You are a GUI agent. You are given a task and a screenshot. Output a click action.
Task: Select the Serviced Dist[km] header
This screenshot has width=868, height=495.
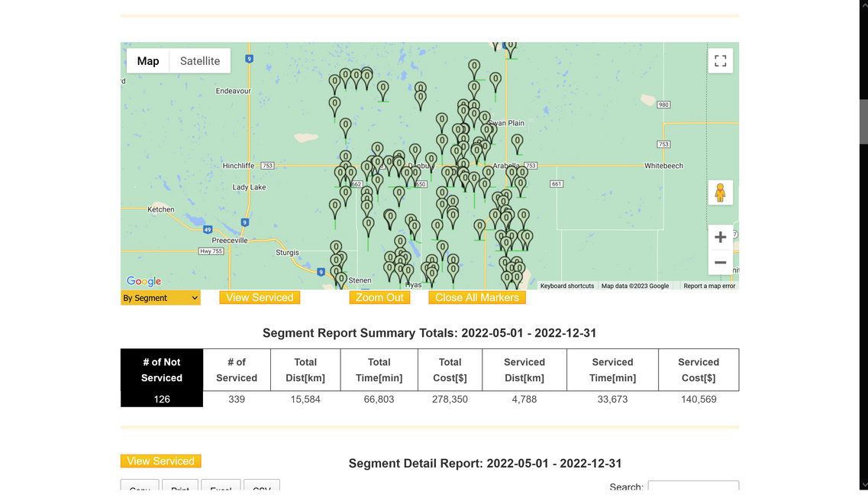click(x=524, y=370)
